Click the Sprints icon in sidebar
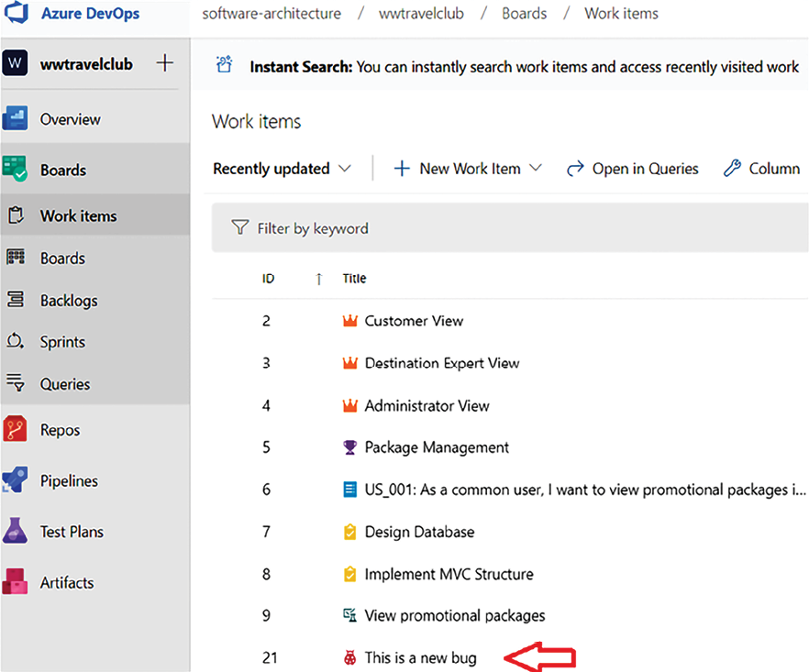 click(x=15, y=341)
